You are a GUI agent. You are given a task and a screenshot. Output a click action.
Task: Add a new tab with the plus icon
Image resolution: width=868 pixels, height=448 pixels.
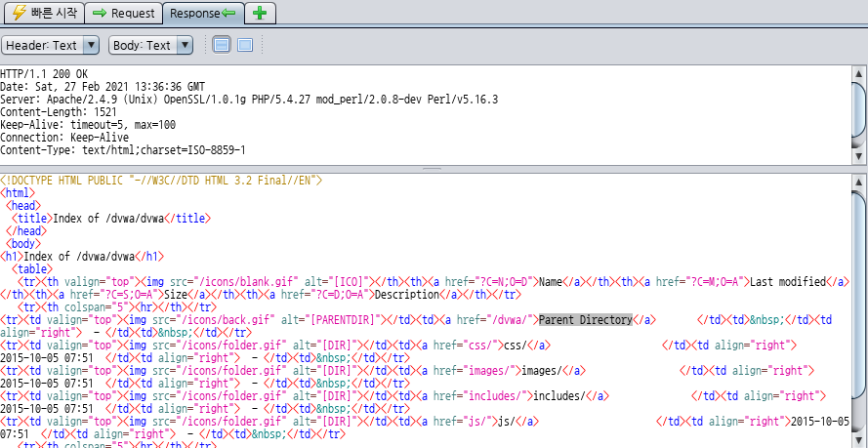pos(260,14)
